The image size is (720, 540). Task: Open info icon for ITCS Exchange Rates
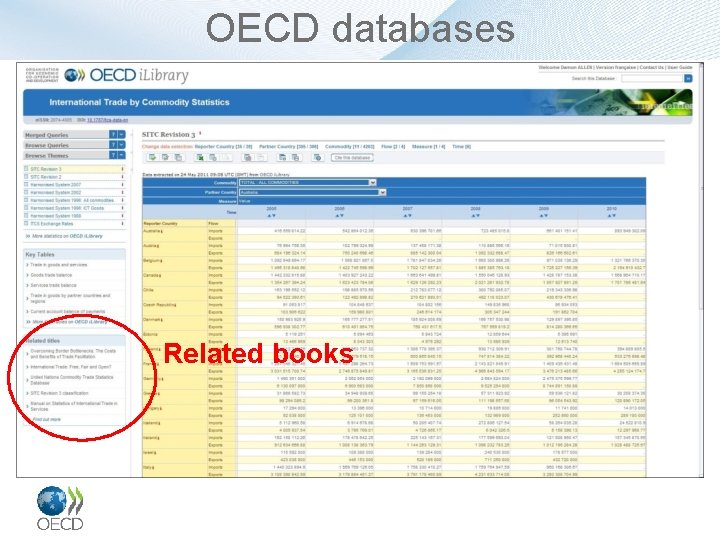point(122,224)
